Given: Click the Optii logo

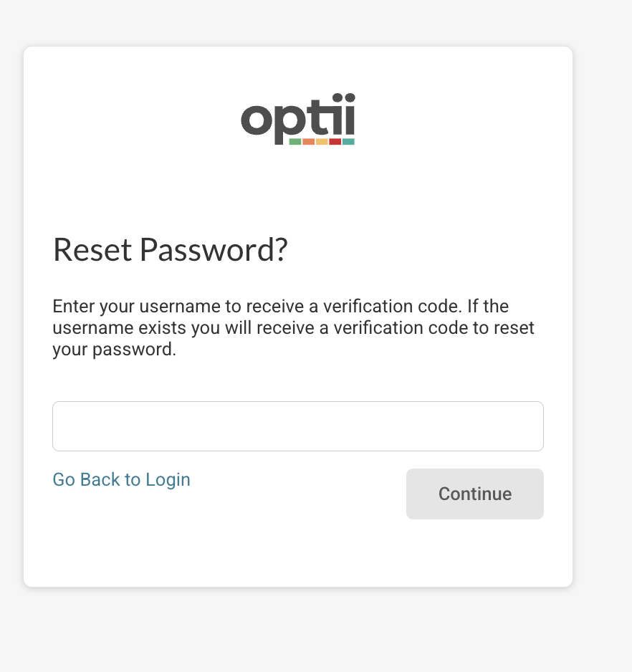Looking at the screenshot, I should pyautogui.click(x=297, y=119).
